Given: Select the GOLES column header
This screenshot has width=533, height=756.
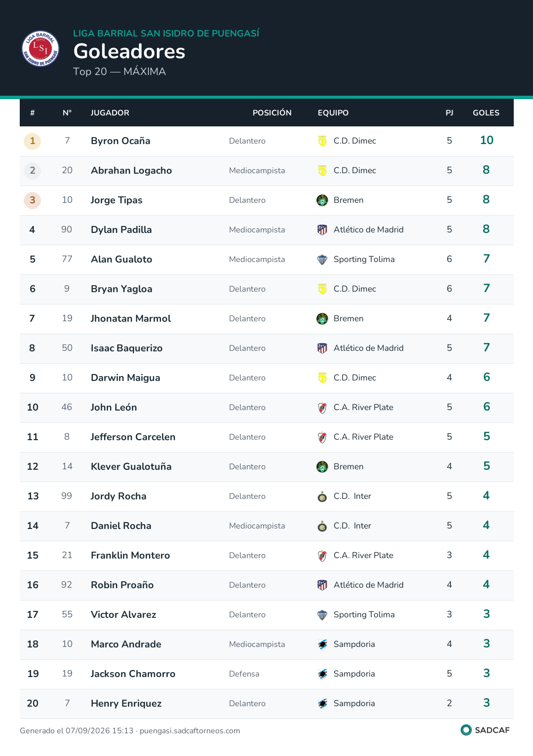Looking at the screenshot, I should point(486,113).
